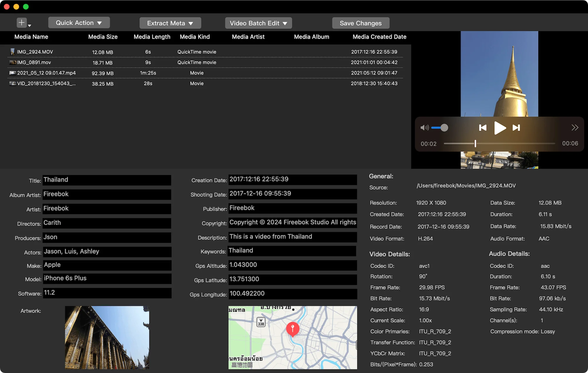Click the Artwork thumbnail image
The height and width of the screenshot is (373, 588).
(x=107, y=337)
